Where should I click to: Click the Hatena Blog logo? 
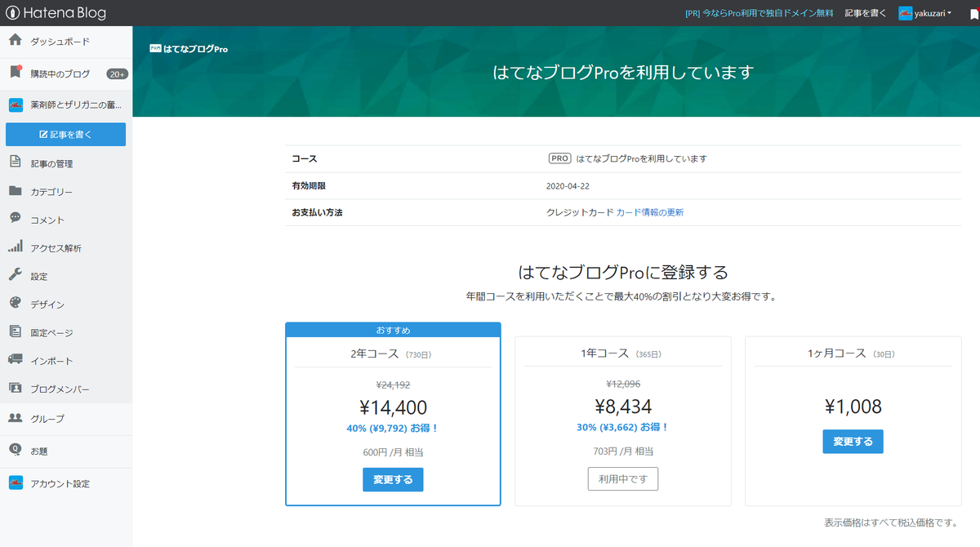point(56,13)
